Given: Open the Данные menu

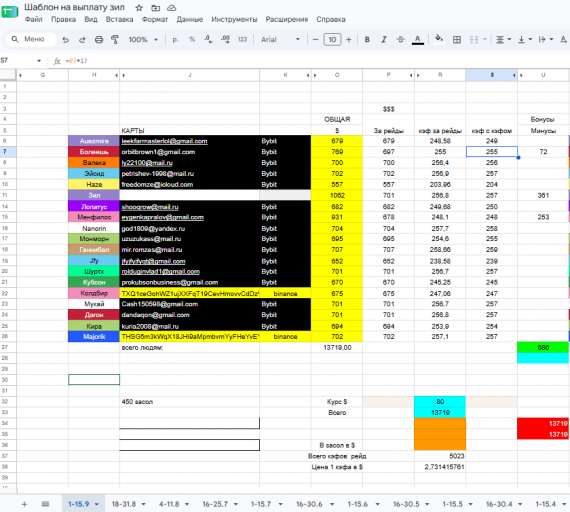Looking at the screenshot, I should (x=190, y=19).
